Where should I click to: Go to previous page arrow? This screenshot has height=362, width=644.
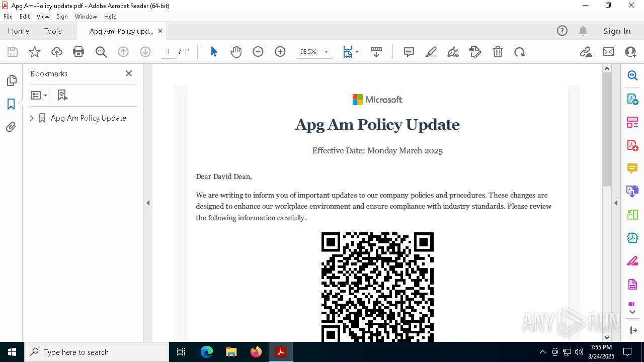(123, 52)
